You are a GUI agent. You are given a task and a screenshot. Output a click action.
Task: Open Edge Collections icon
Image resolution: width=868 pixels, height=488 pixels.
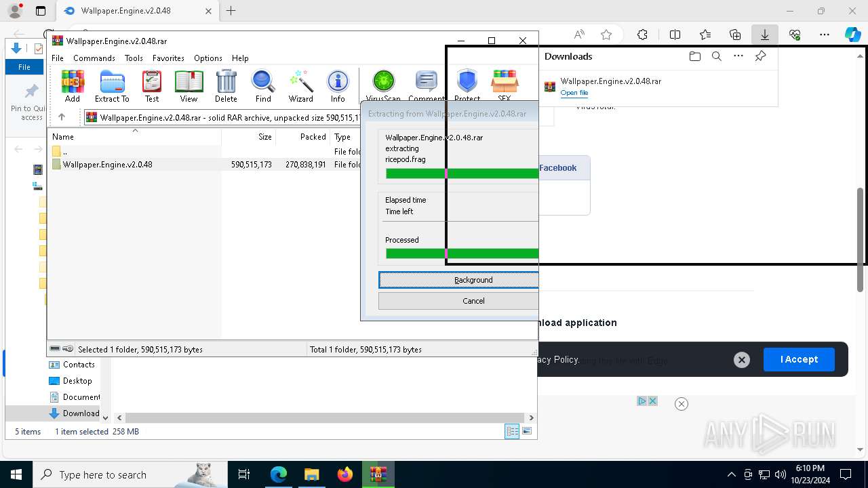(x=735, y=35)
